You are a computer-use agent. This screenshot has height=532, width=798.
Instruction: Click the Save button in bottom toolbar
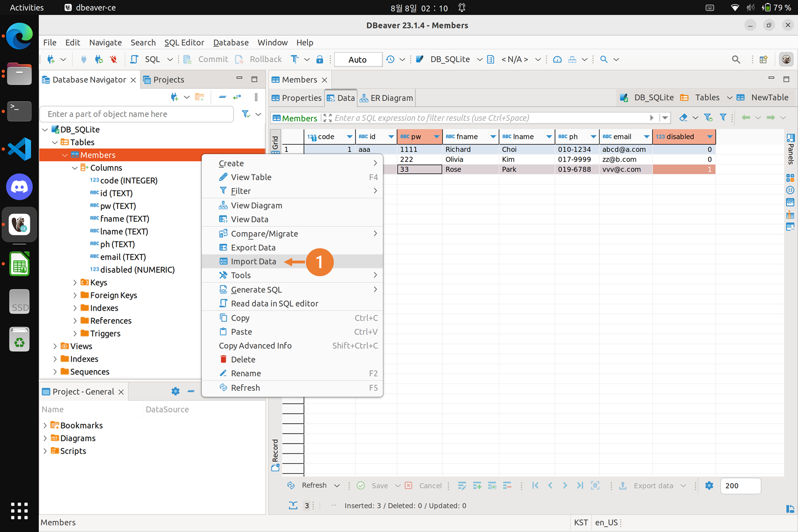373,486
